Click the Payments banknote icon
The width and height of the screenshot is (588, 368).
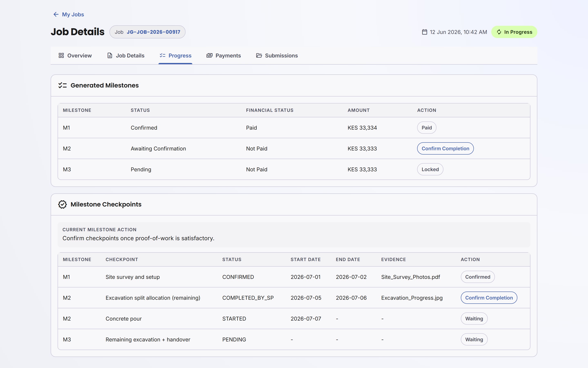click(x=209, y=55)
